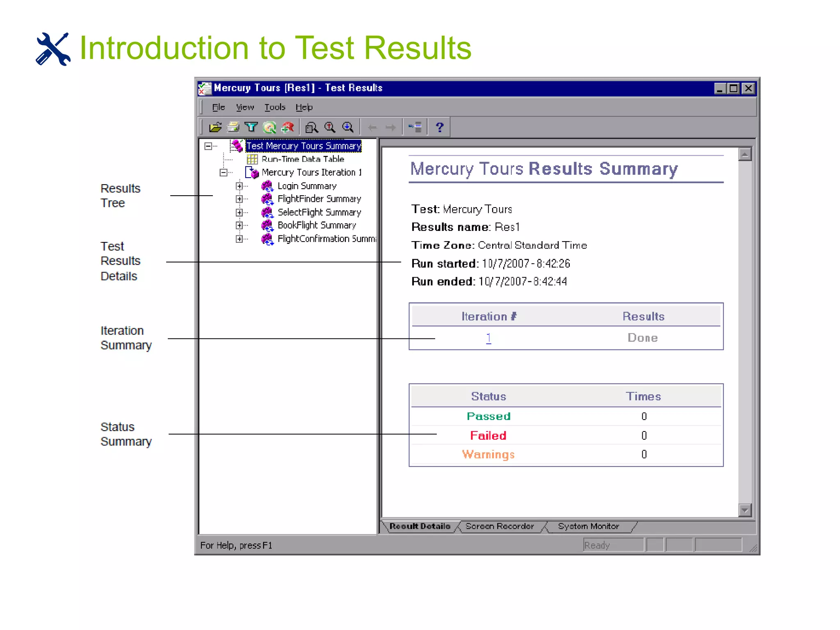Expand the SelectFlight Summary node
840x630 pixels.
coord(239,212)
